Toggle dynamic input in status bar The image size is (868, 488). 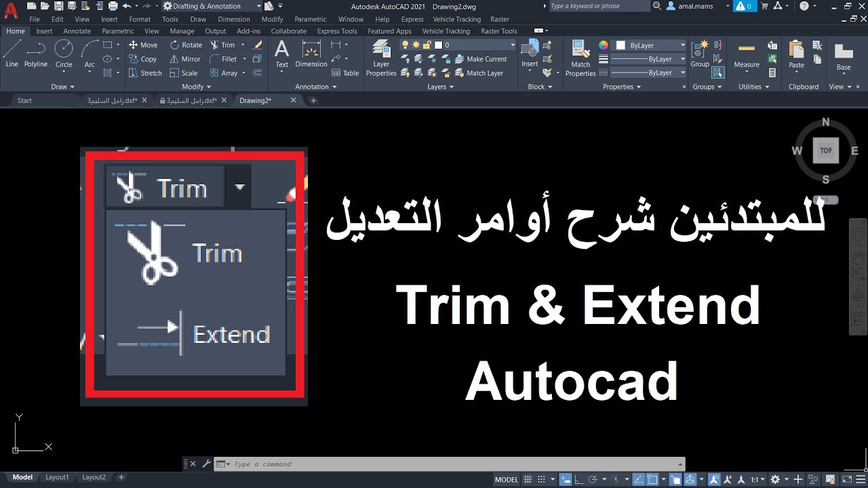[565, 479]
